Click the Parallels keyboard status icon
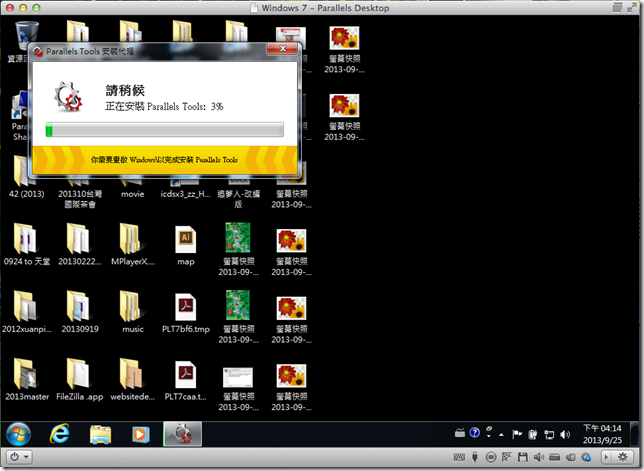 click(x=459, y=457)
